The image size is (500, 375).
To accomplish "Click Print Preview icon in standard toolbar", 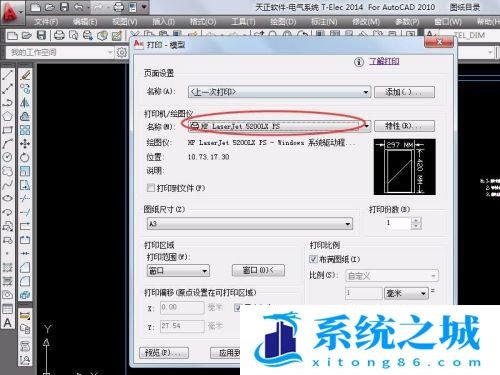I will pos(73,35).
